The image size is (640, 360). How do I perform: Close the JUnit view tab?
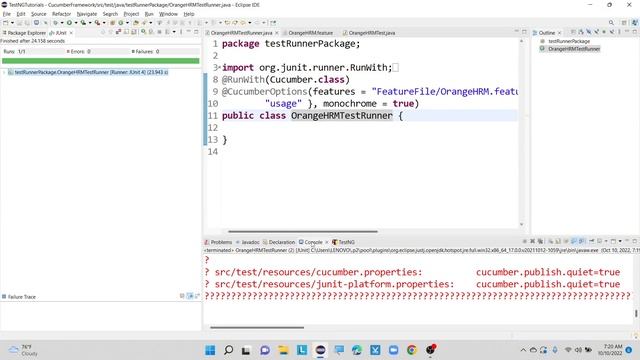tap(71, 33)
